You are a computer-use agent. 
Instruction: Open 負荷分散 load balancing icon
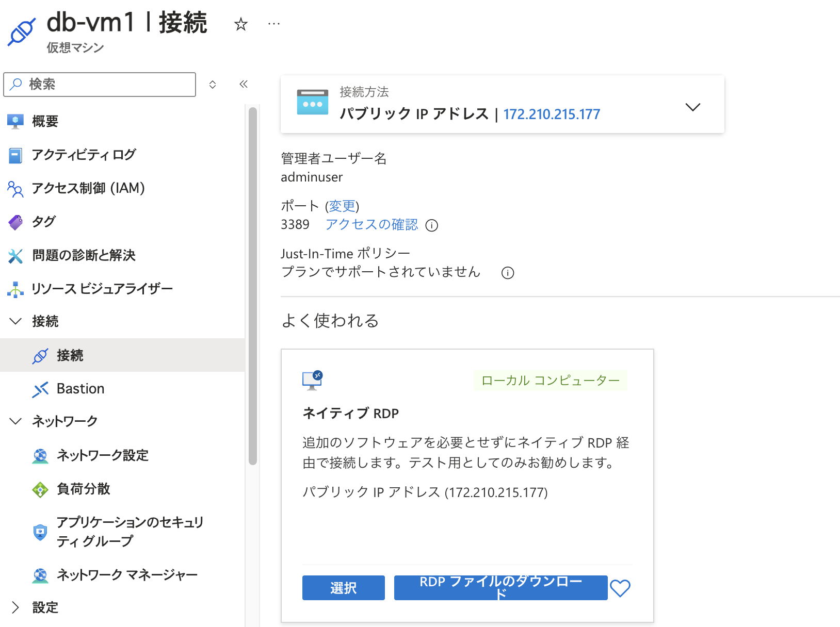click(x=40, y=489)
